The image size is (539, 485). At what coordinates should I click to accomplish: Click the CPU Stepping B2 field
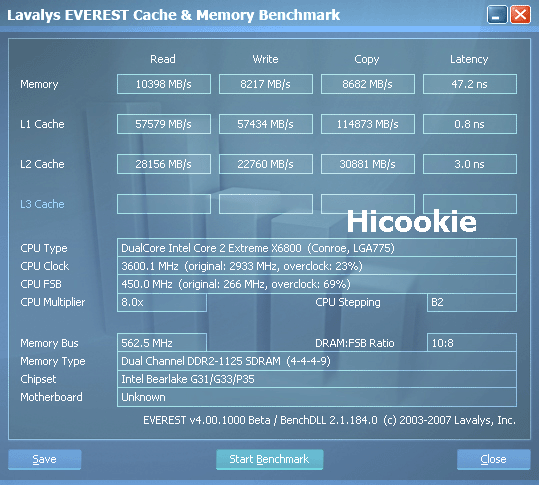pos(472,302)
